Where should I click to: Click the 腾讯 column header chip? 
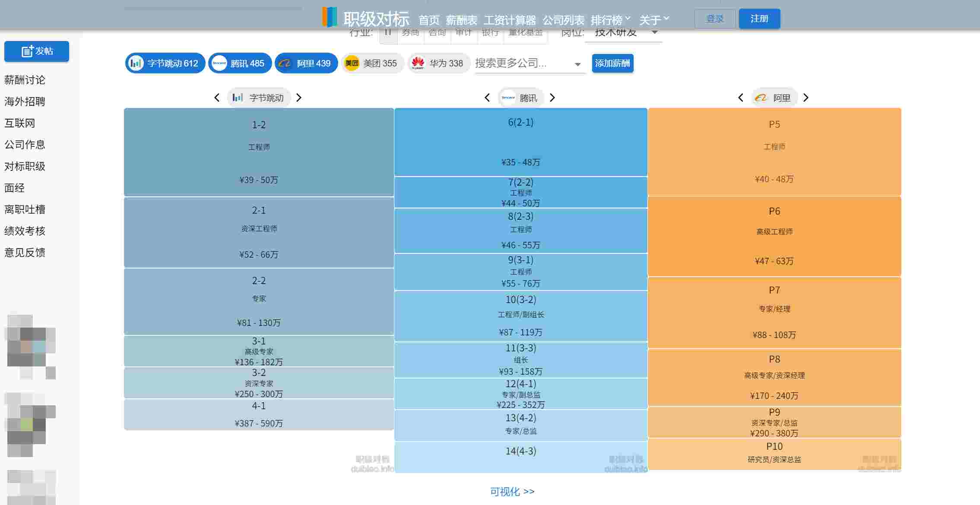click(x=520, y=98)
